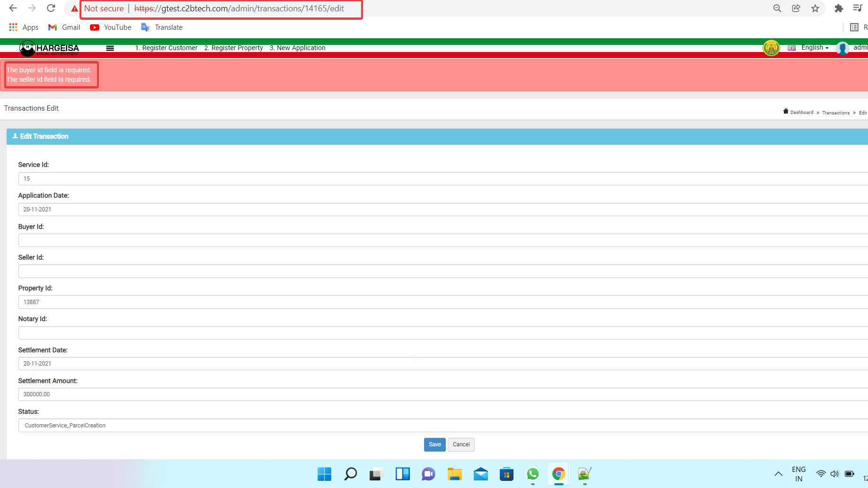
Task: Click the Service Id field
Action: click(443, 179)
